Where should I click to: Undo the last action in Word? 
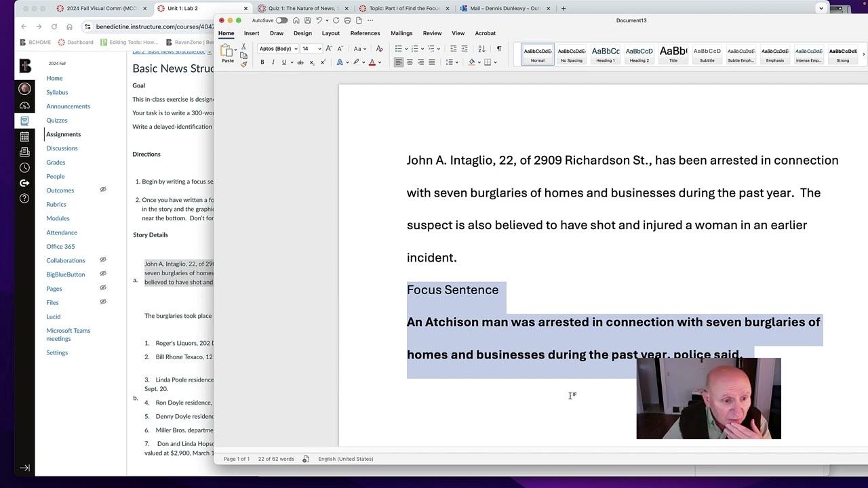pyautogui.click(x=319, y=20)
